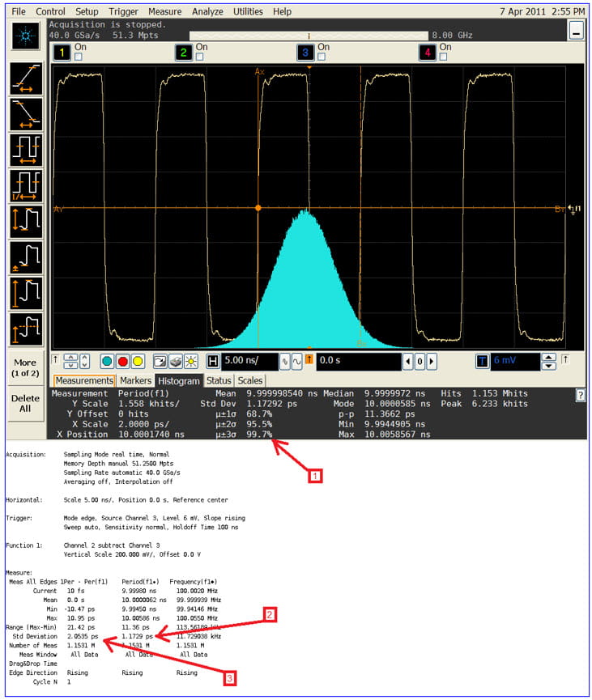Shift horizontal position right with arrow
The width and height of the screenshot is (592, 700).
pyautogui.click(x=431, y=362)
